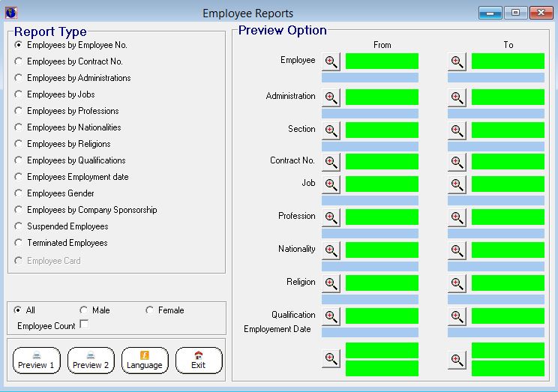
Task: Select the Terminated Employees option
Action: 19,243
